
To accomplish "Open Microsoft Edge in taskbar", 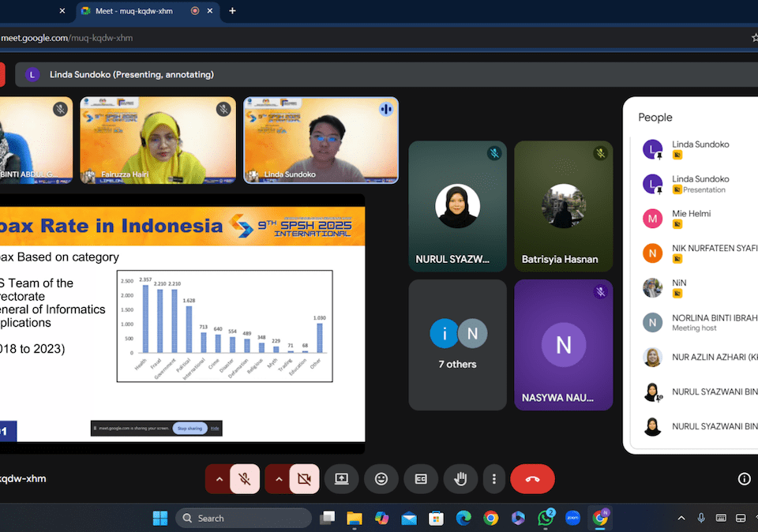I will (463, 518).
